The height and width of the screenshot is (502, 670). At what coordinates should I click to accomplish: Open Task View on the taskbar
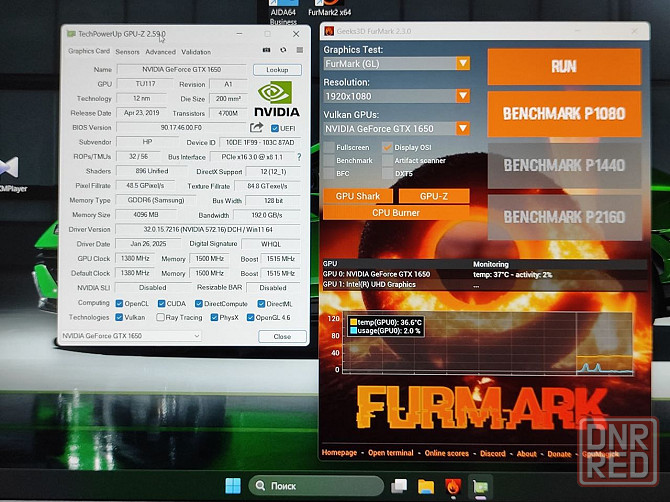pos(399,486)
